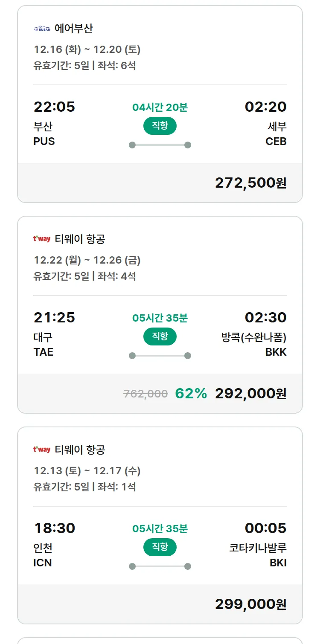This screenshot has width=320, height=644.
Task: Click the strikethrough 762,000 original price
Action: (x=145, y=394)
